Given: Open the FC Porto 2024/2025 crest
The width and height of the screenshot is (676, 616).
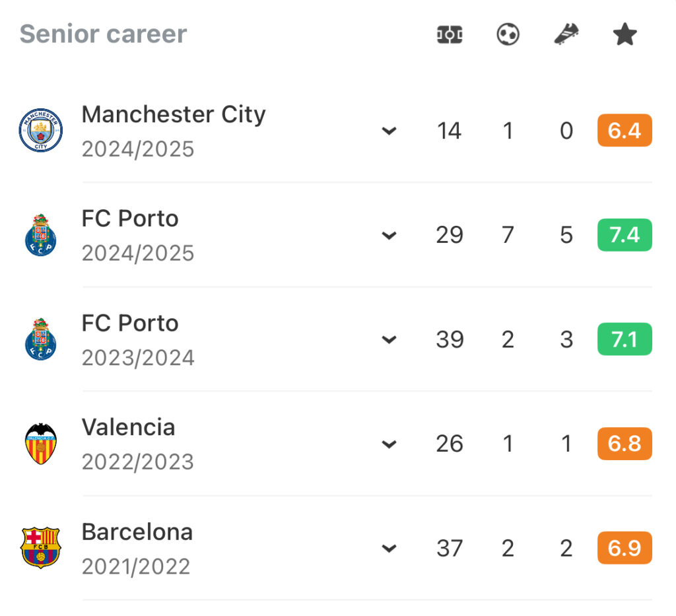Looking at the screenshot, I should coord(40,235).
